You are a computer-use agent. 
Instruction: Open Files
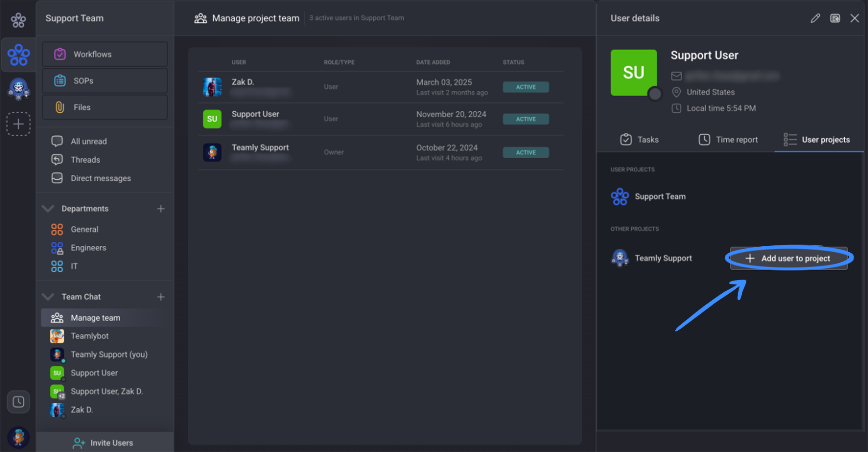click(x=105, y=107)
